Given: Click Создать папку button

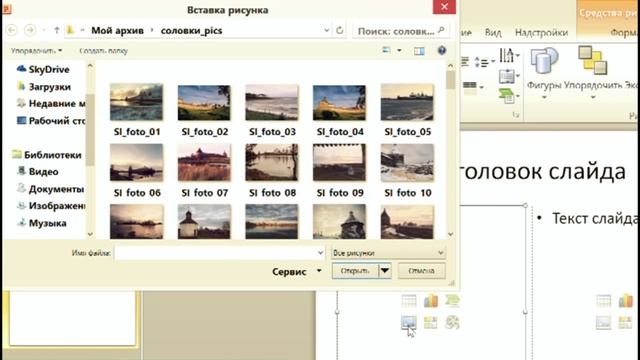Looking at the screenshot, I should coord(103,51).
